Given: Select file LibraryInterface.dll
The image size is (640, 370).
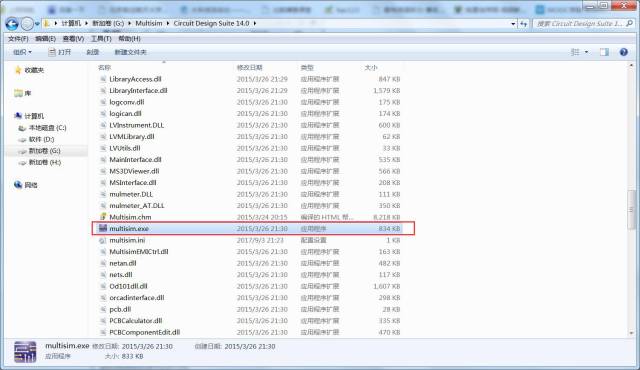Looking at the screenshot, I should pos(138,91).
